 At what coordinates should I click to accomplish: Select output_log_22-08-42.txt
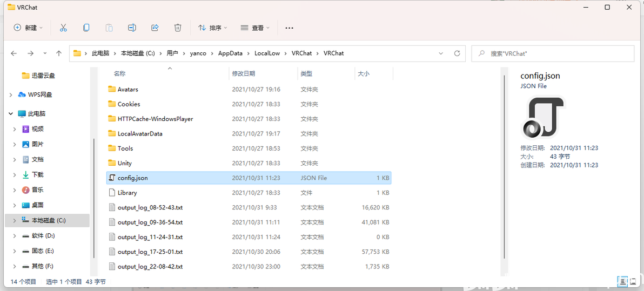(x=249, y=266)
